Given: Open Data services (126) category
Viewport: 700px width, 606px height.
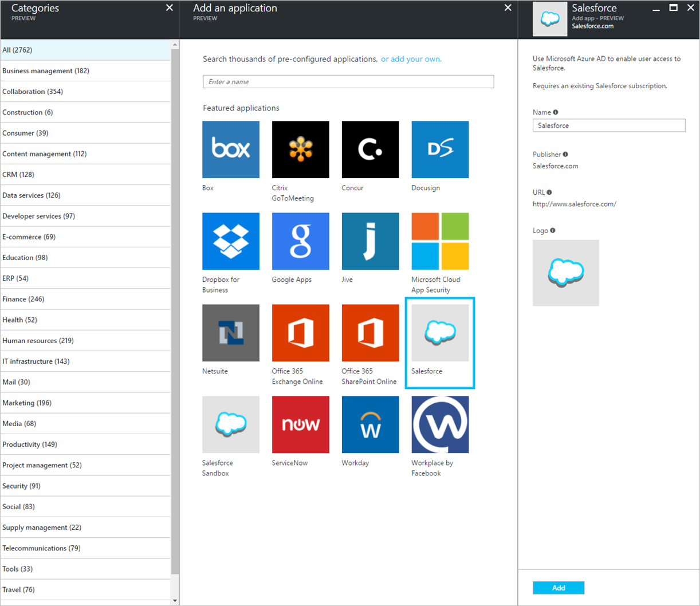Looking at the screenshot, I should point(85,195).
